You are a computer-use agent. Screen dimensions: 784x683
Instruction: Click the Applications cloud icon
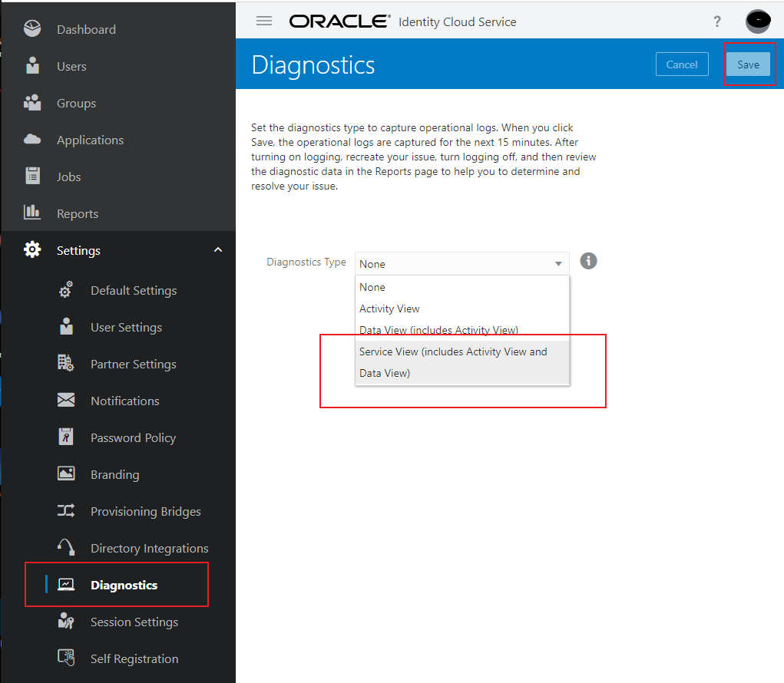32,140
